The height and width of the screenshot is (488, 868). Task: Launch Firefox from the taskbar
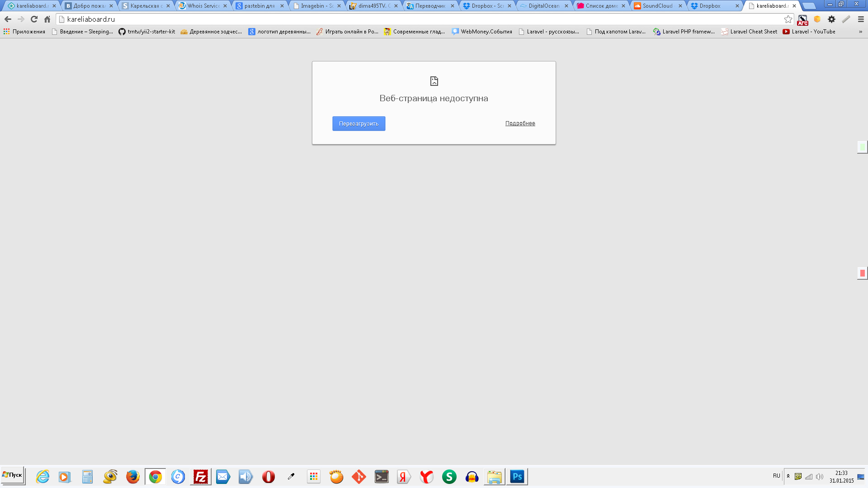(x=132, y=477)
